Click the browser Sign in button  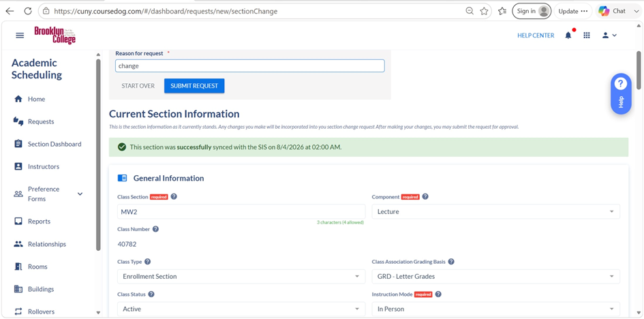click(532, 11)
